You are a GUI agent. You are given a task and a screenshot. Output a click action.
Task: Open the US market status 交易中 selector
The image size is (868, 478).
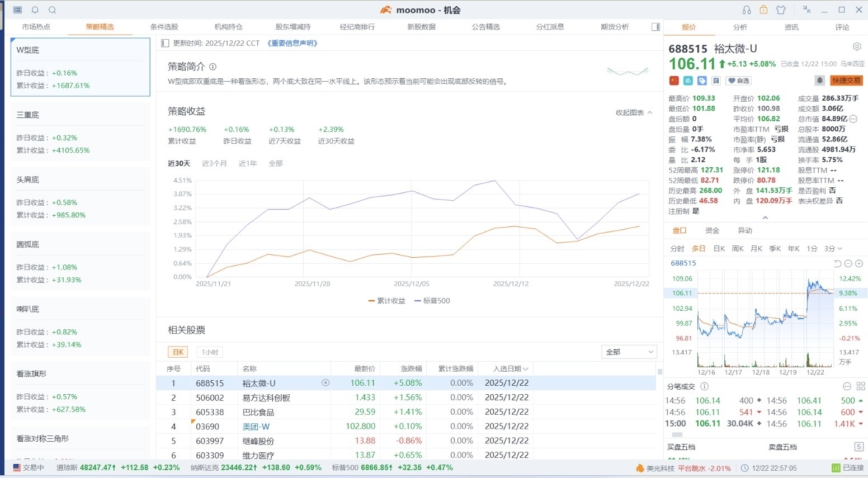(x=28, y=468)
